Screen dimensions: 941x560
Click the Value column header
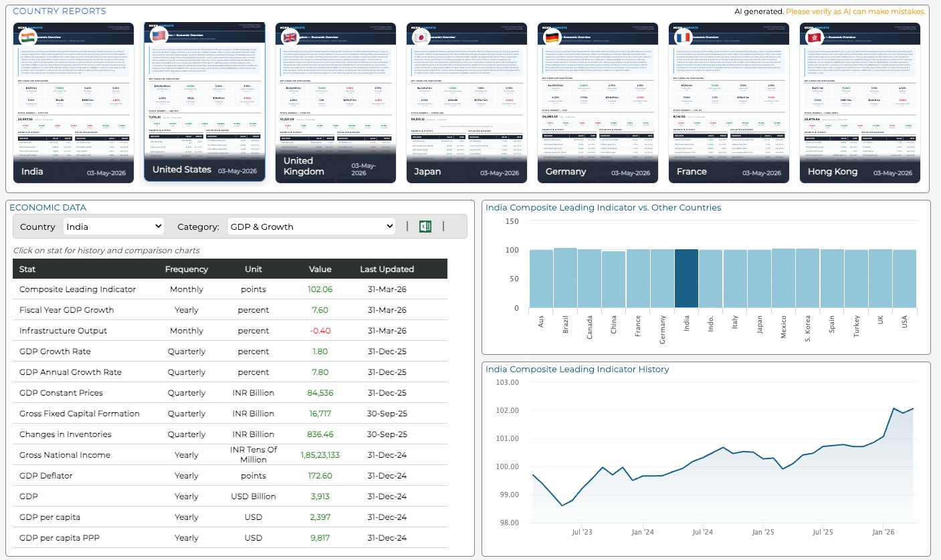(x=320, y=269)
